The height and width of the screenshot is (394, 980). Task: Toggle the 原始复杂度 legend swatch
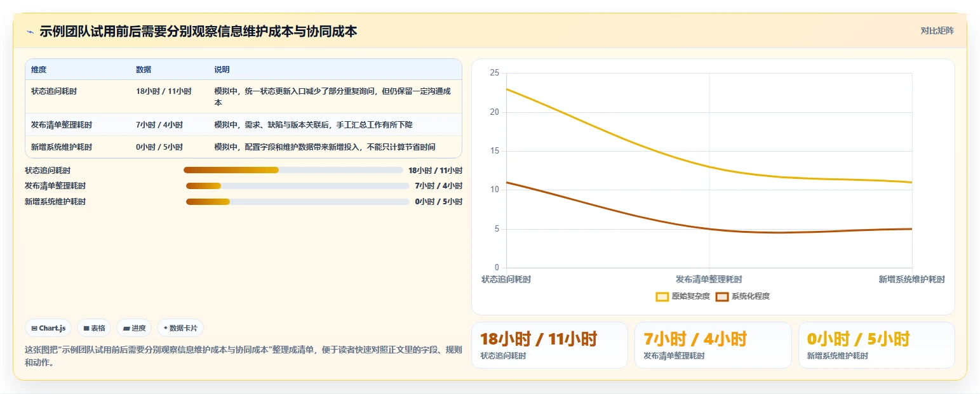(662, 296)
